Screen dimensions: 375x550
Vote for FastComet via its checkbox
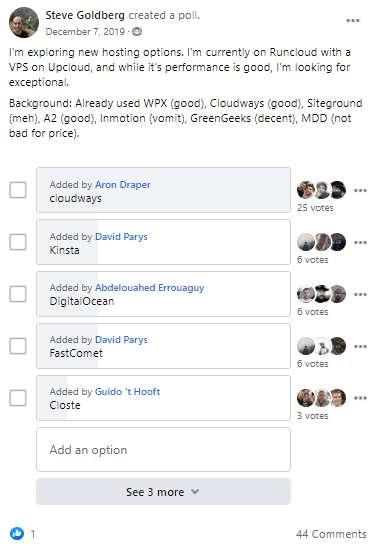coord(18,346)
